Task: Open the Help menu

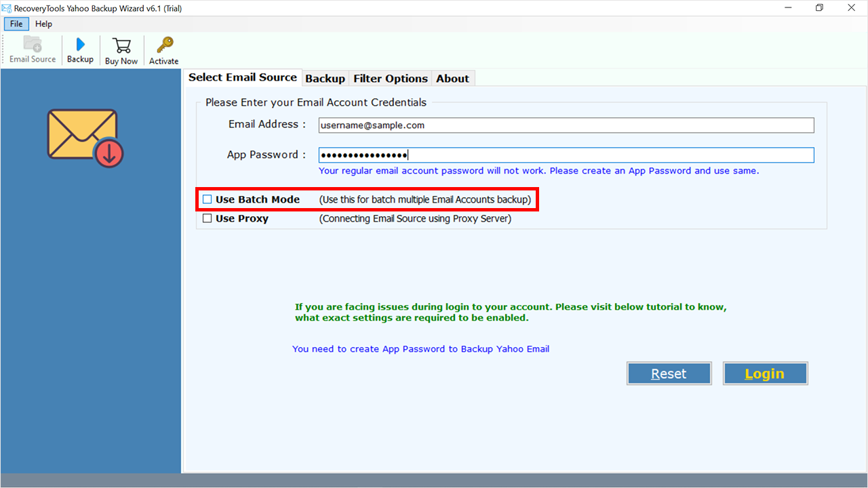Action: coord(43,24)
